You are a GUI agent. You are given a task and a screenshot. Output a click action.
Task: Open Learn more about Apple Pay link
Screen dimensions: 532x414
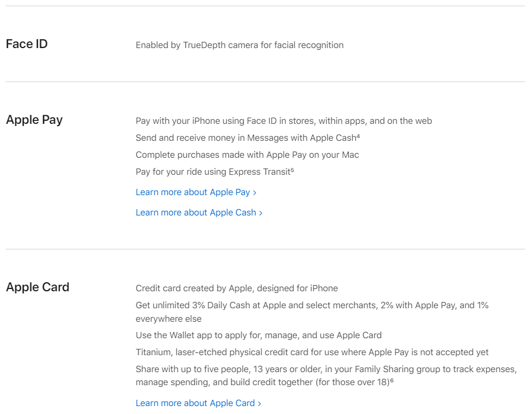click(x=196, y=192)
